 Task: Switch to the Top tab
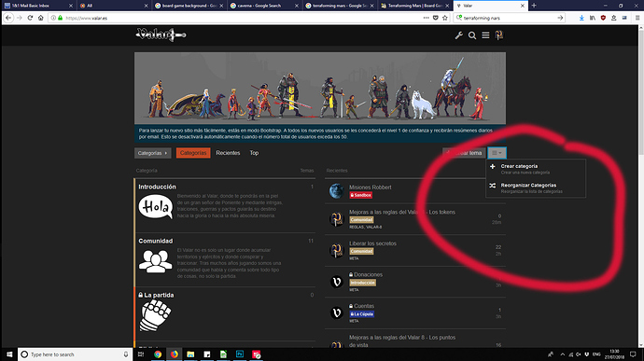254,153
